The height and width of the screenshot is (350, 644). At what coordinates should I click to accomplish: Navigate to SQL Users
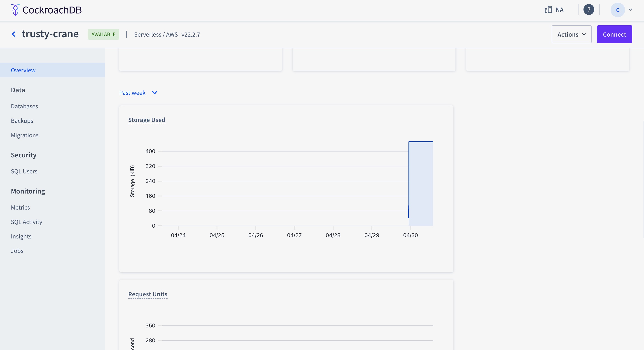point(24,171)
